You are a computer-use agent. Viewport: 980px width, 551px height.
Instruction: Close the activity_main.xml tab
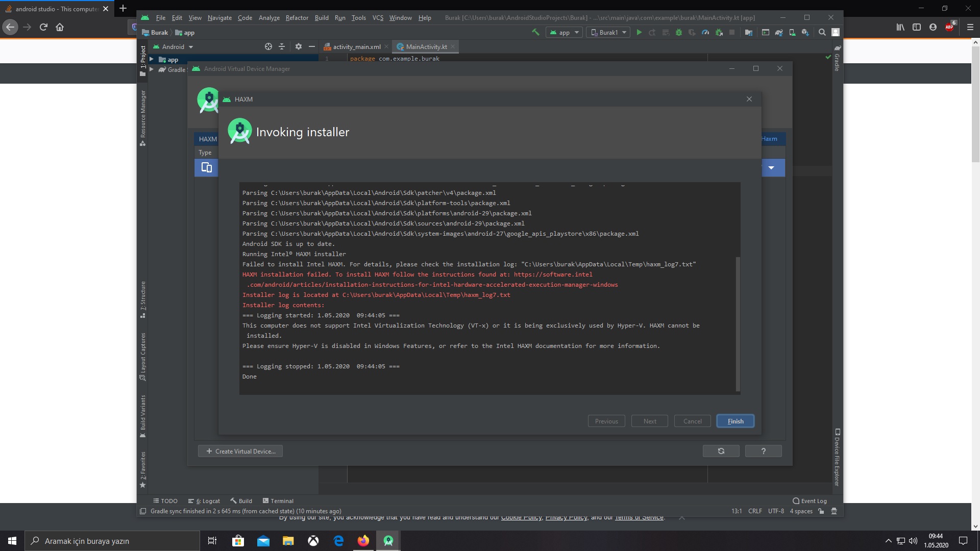click(x=386, y=46)
